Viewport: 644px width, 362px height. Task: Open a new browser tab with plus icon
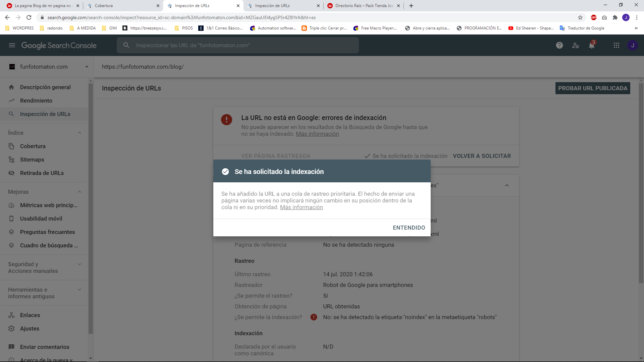click(x=411, y=6)
